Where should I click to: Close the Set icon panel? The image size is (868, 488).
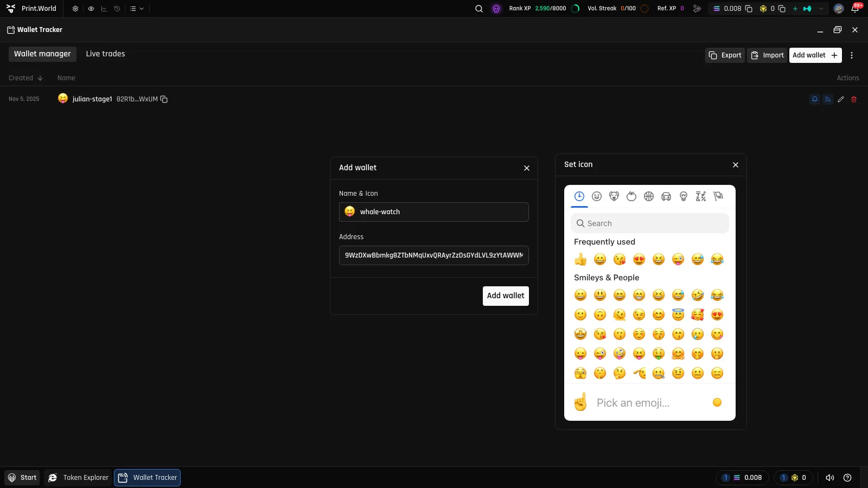click(x=736, y=165)
